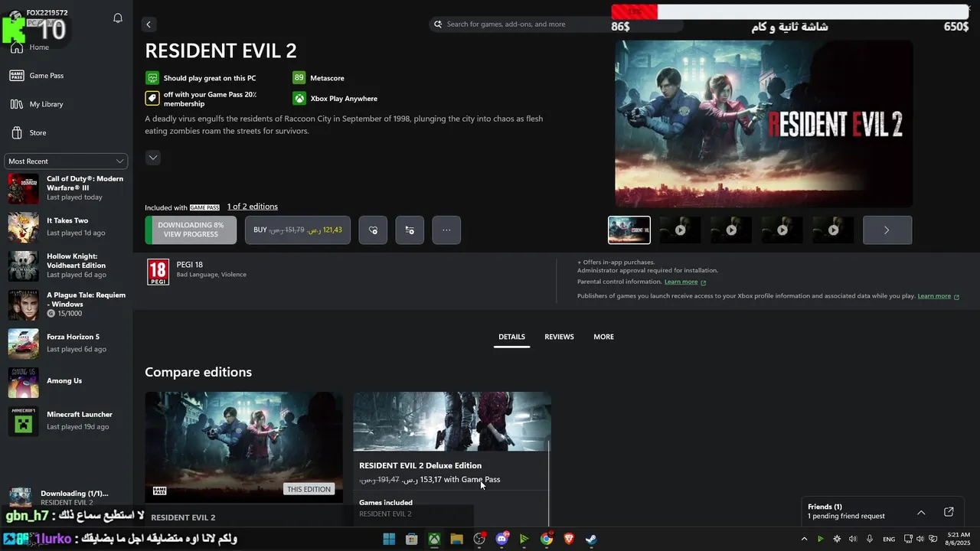
Task: Select Resident Evil 2 Deluxe Edition card
Action: [x=452, y=458]
